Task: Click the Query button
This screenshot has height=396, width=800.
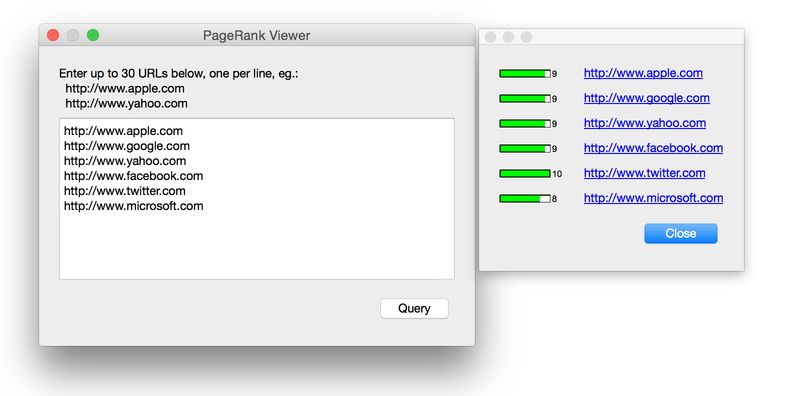Action: click(x=414, y=308)
